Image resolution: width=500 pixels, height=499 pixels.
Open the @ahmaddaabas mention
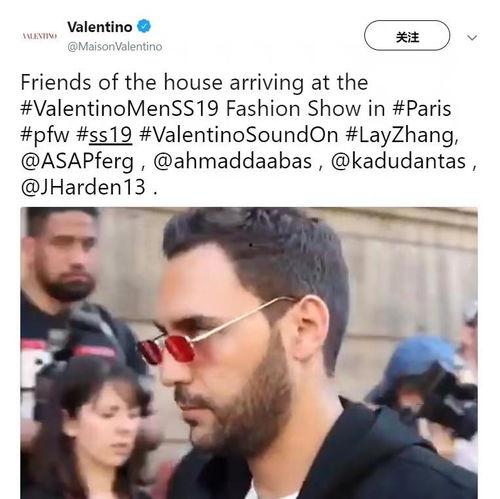233,161
